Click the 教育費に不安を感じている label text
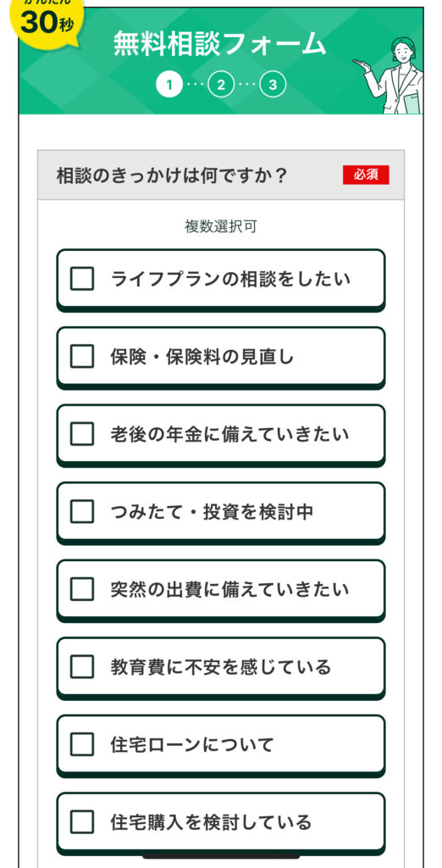Viewport: 442px width, 868px height. [x=221, y=666]
